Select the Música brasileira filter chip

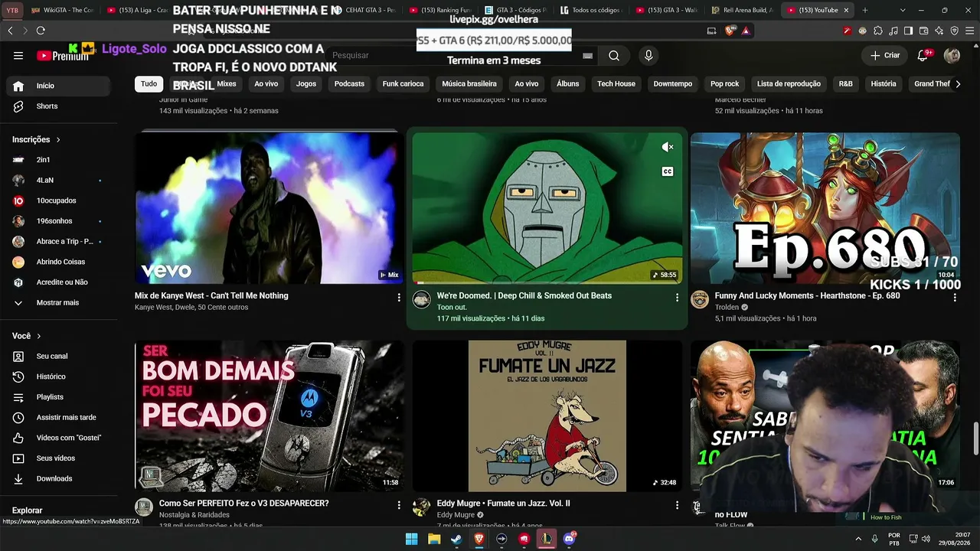click(469, 84)
